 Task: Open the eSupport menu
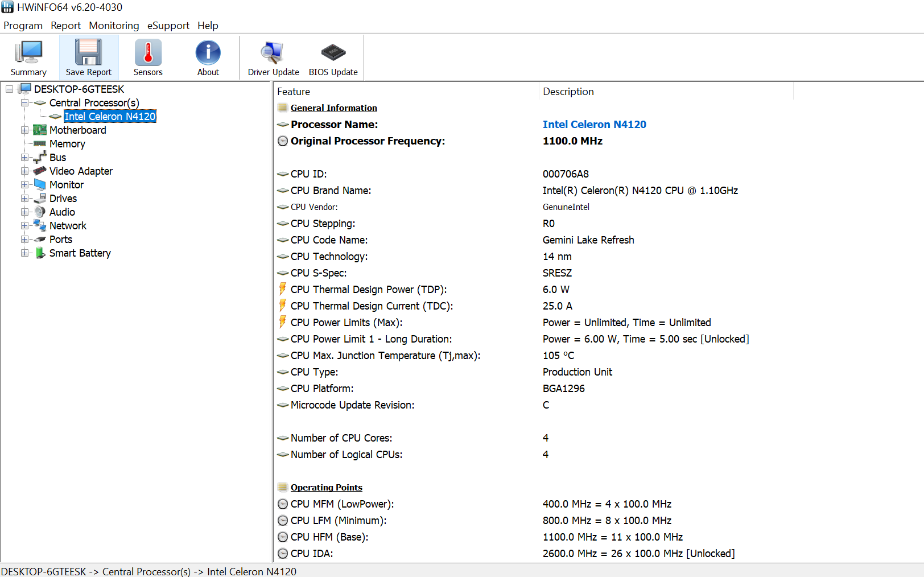pyautogui.click(x=168, y=26)
